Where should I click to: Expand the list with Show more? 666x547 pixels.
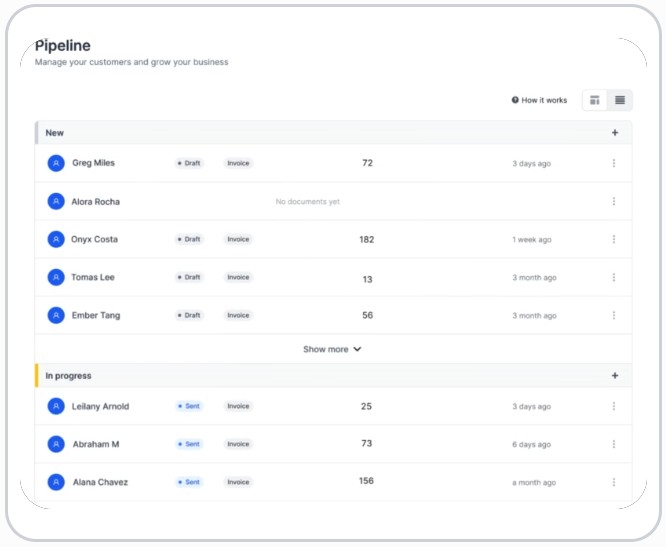click(326, 349)
